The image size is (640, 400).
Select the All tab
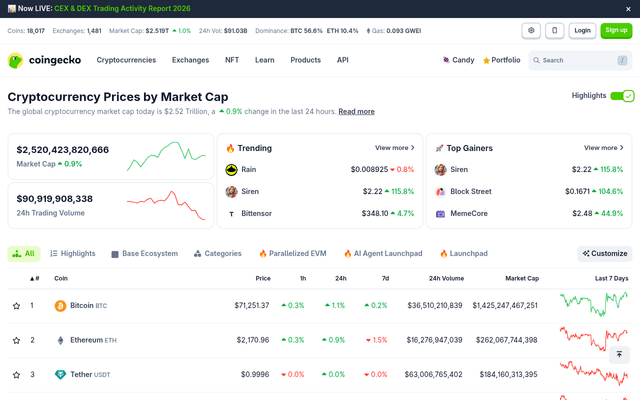[24, 254]
